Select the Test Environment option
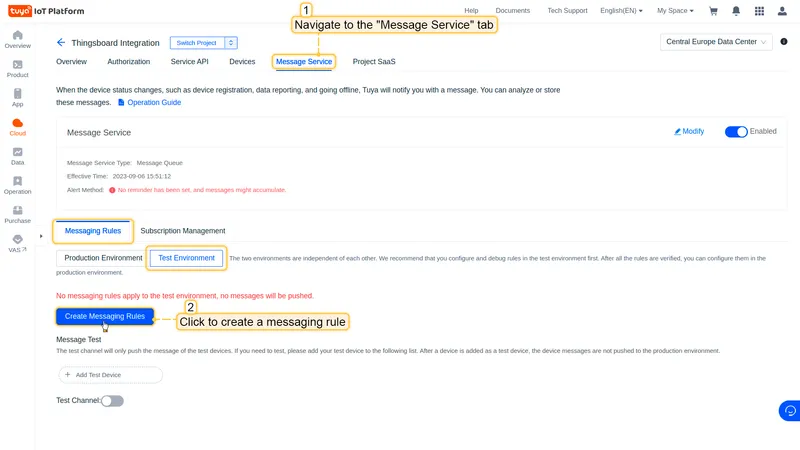 tap(186, 258)
